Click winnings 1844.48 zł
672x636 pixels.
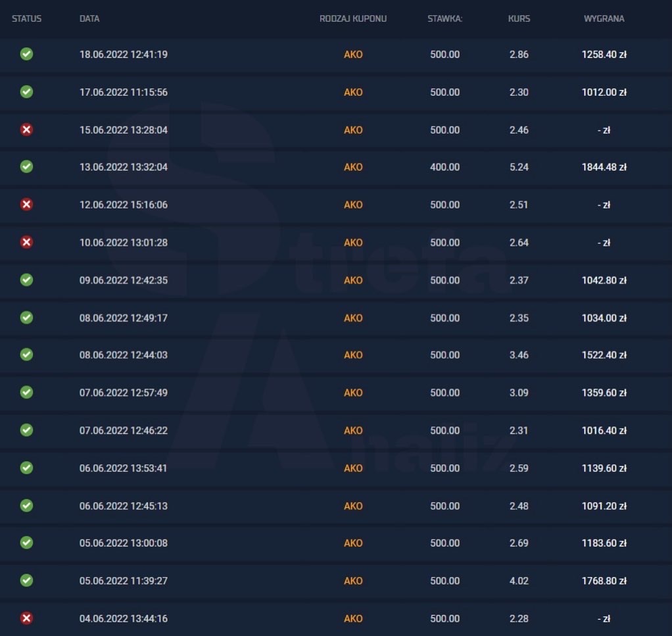pyautogui.click(x=604, y=167)
